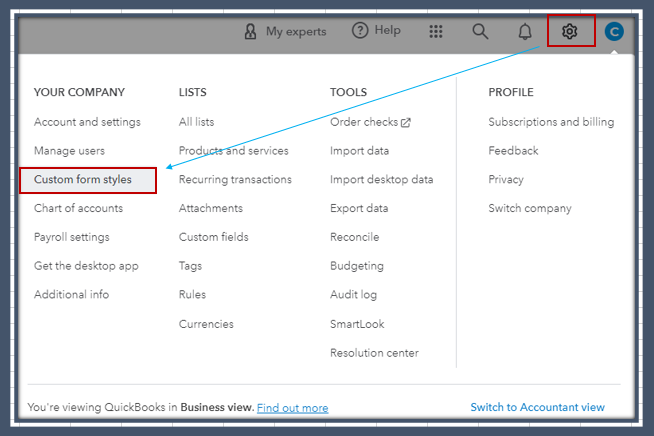Open Export data tool
Viewport: 654px width, 436px height.
click(x=359, y=208)
